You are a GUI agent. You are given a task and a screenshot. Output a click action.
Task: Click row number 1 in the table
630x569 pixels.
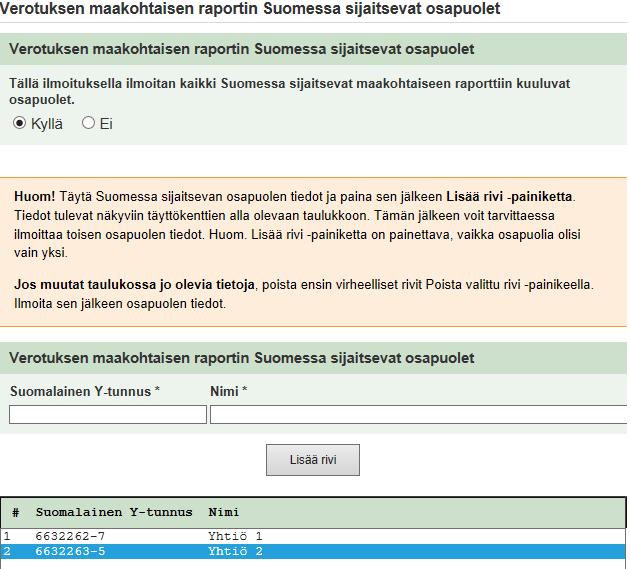click(x=6, y=536)
